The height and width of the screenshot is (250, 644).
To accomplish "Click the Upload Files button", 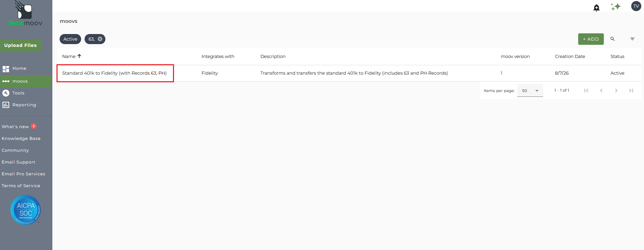I will pos(20,45).
